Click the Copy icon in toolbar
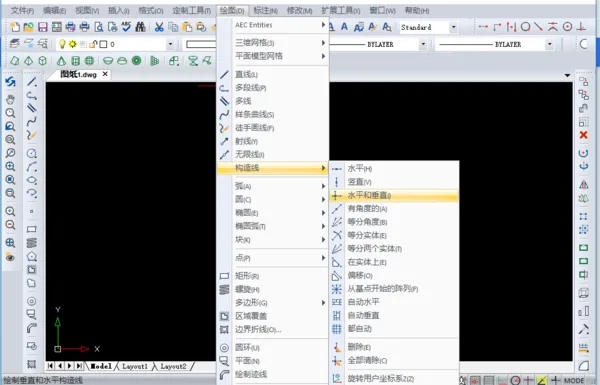600x385 pixels. coord(173,27)
